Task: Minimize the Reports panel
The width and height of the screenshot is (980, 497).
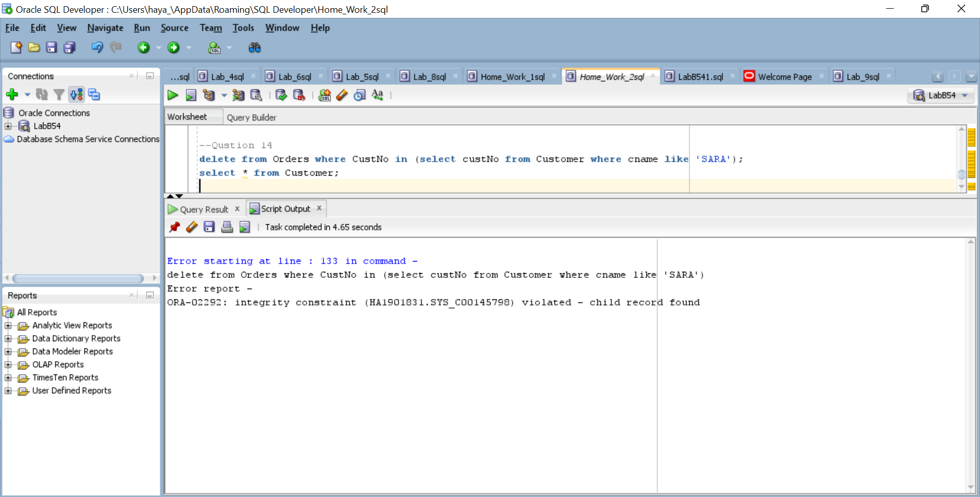Action: point(150,295)
